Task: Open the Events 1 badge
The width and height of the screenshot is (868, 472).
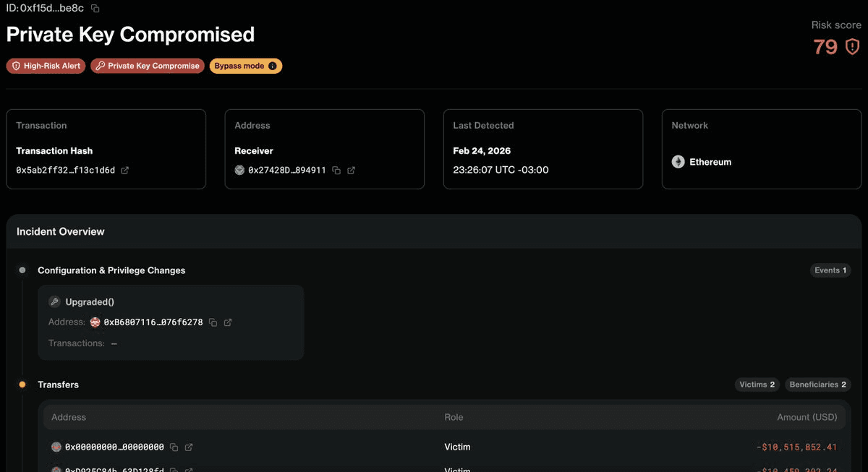Action: (830, 270)
